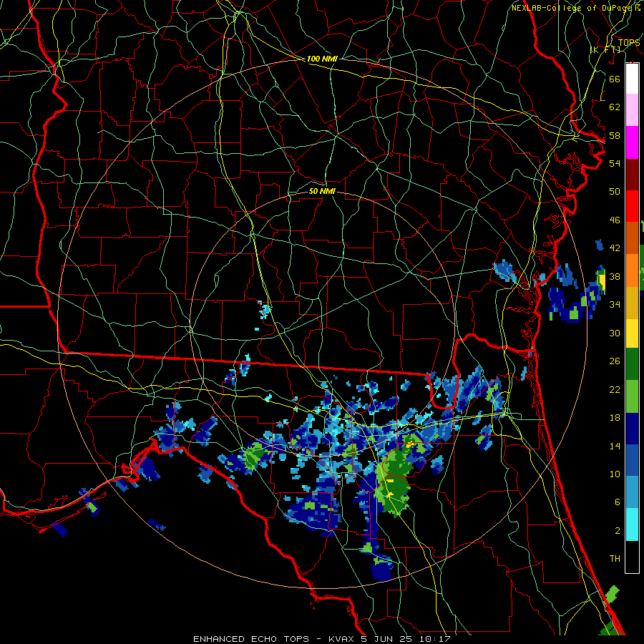Click the TH legend label
This screenshot has height=644, width=644.
tap(615, 559)
